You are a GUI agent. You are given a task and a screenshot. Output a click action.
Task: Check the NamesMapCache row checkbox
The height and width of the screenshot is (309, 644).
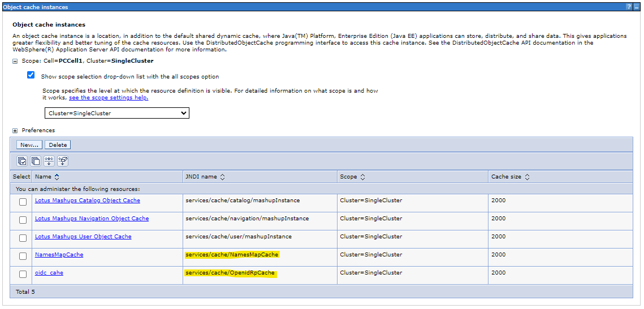(x=23, y=256)
